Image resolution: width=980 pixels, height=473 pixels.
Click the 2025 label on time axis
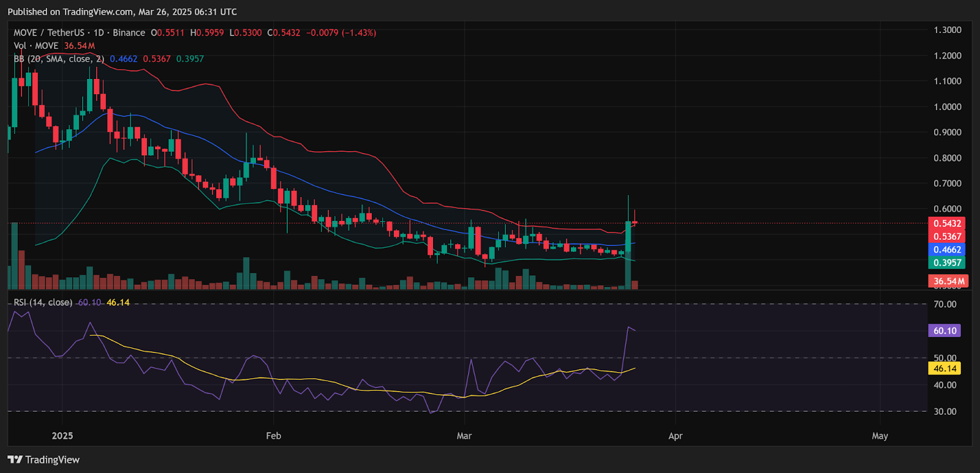(x=62, y=436)
